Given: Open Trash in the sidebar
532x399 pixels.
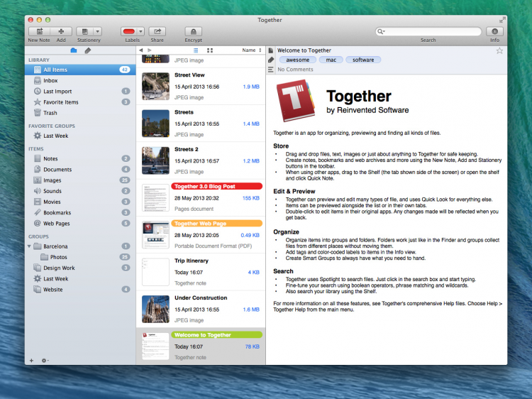Looking at the screenshot, I should click(x=80, y=113).
